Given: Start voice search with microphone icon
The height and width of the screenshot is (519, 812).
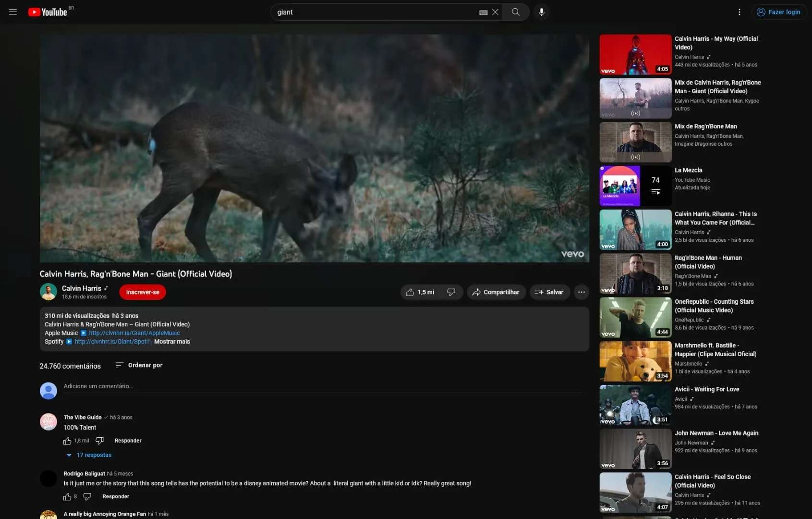Looking at the screenshot, I should click(x=541, y=12).
